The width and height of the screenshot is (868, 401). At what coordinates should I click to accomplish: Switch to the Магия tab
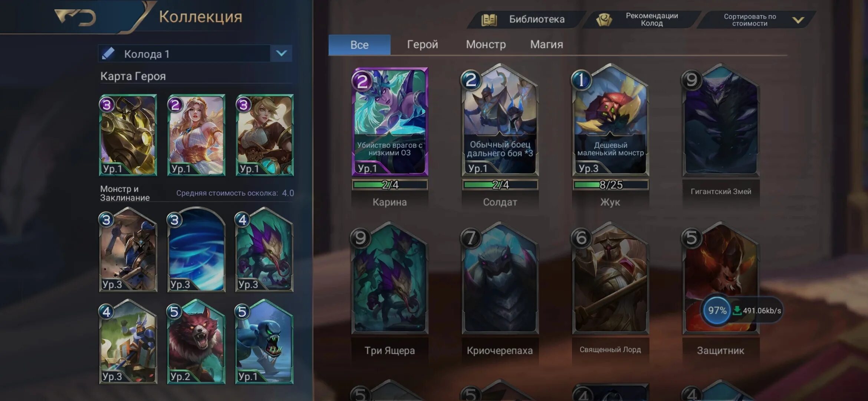coord(546,45)
